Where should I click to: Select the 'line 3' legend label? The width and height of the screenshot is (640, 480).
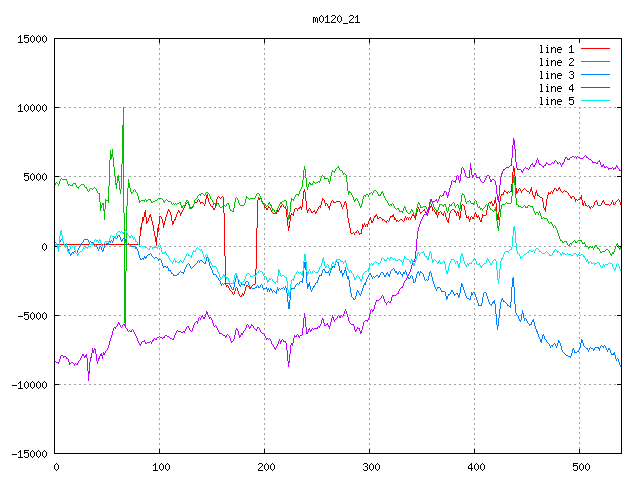point(556,76)
